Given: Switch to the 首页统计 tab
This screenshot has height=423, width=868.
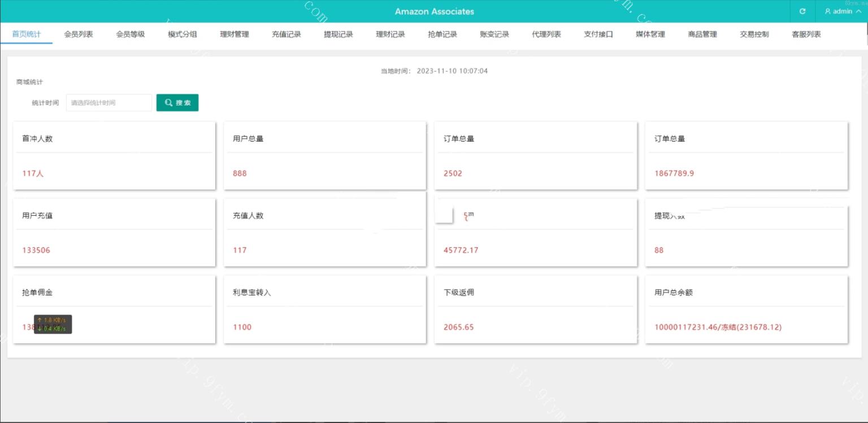Looking at the screenshot, I should coord(27,34).
